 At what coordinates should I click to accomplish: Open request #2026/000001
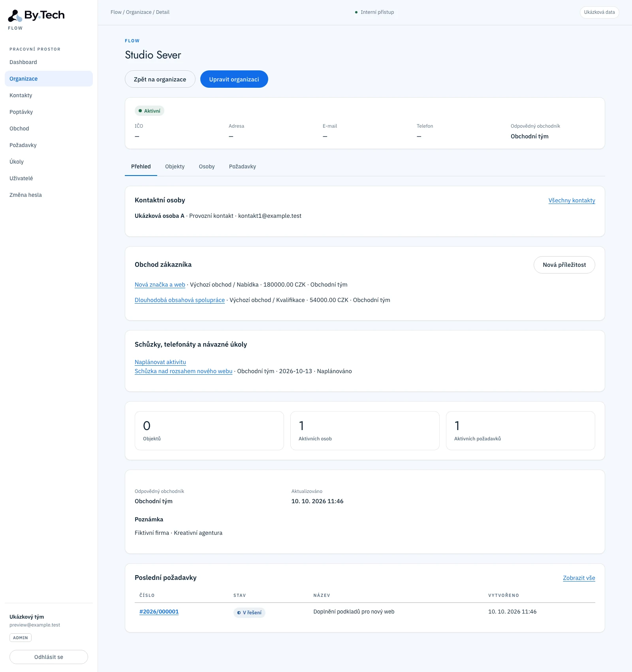click(x=159, y=612)
